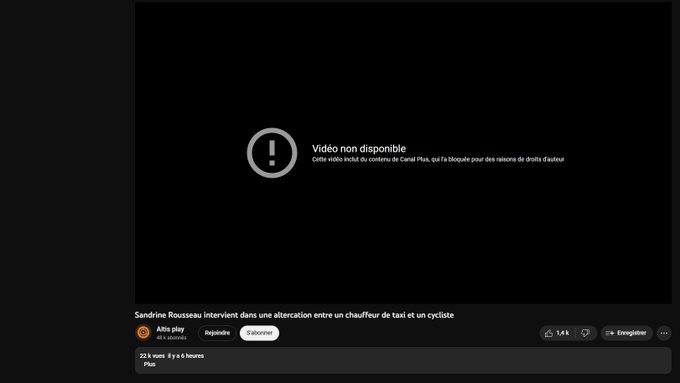The image size is (680, 383).
Task: Click the 22 k vues text
Action: click(x=152, y=356)
